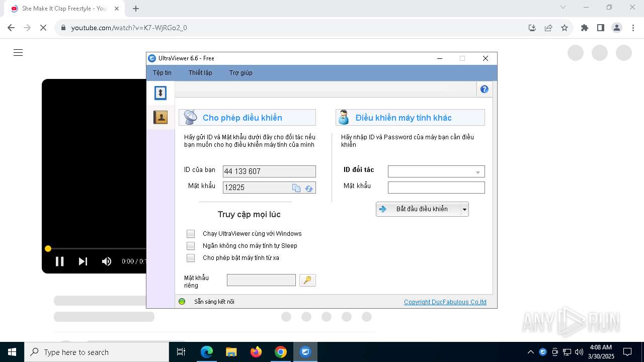Check Ngăn không cho máy tính tự Sleep
This screenshot has height=362, width=644.
[x=191, y=246]
